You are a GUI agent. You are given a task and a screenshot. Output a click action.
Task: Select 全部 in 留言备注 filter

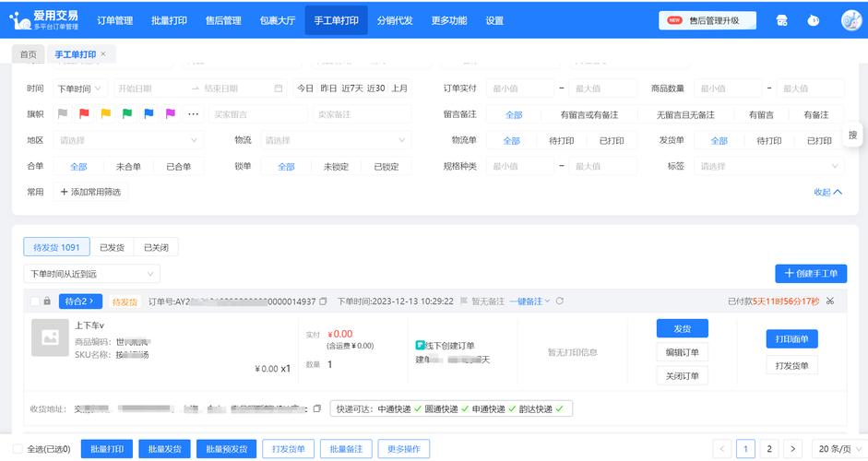(514, 114)
